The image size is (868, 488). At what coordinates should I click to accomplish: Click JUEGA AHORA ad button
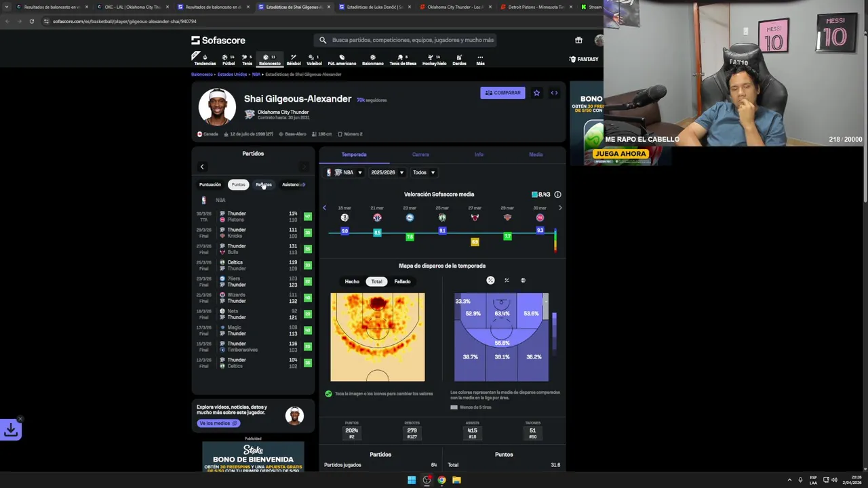pos(620,154)
